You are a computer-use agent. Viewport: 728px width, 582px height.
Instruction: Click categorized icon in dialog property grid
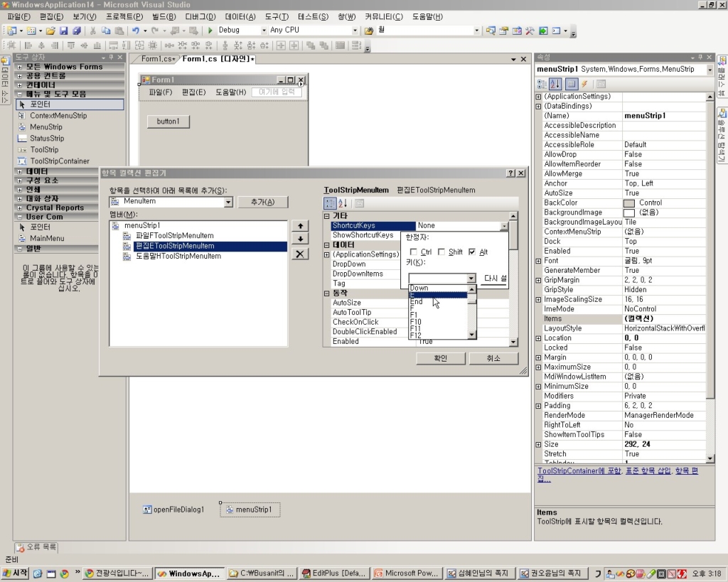point(329,203)
